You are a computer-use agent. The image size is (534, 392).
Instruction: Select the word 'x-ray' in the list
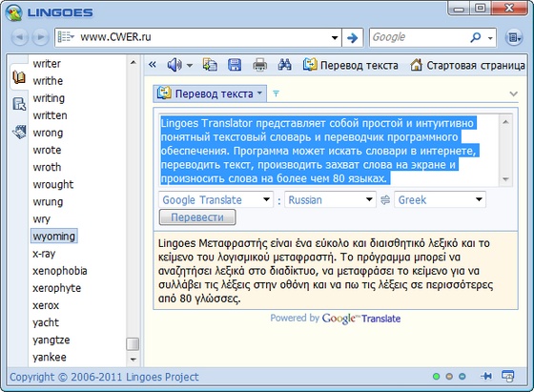44,254
